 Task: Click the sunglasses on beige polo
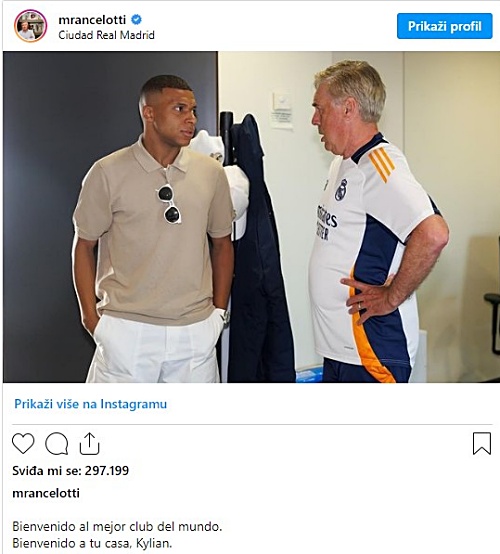(169, 204)
